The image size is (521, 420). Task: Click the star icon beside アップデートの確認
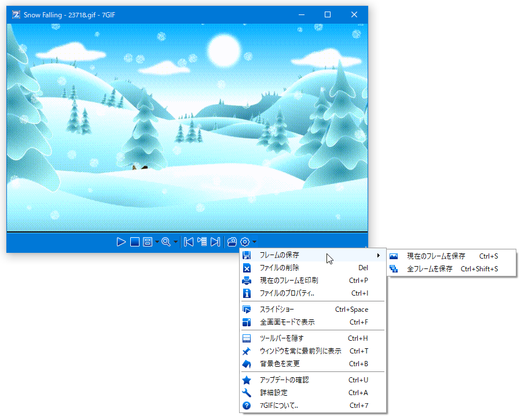click(247, 380)
